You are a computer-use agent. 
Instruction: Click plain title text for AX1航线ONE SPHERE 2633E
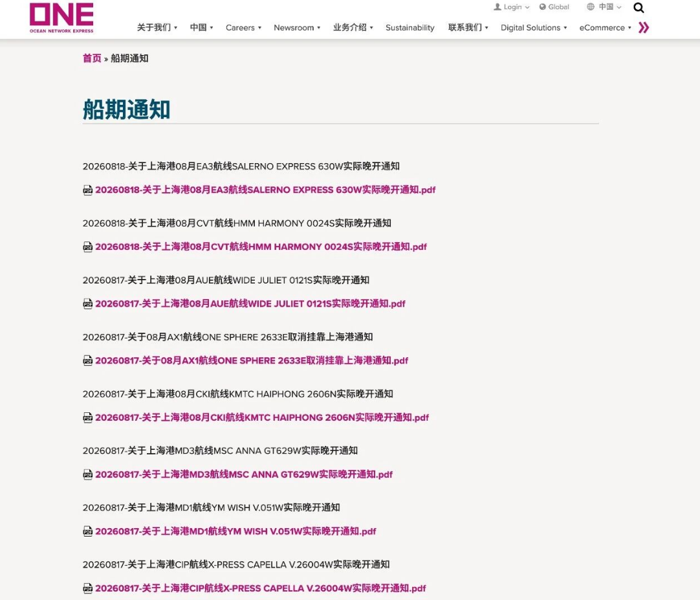[x=228, y=337]
